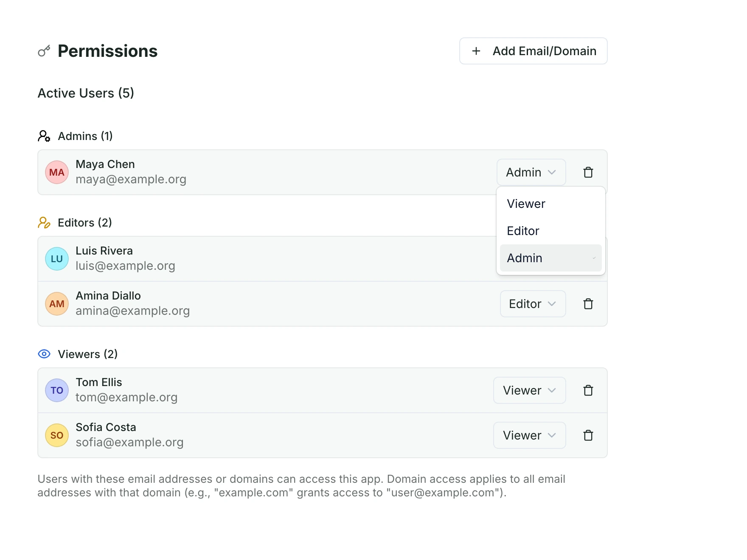Image resolution: width=747 pixels, height=560 pixels.
Task: Open Amina Diallo's Editor role dropdown
Action: [533, 304]
